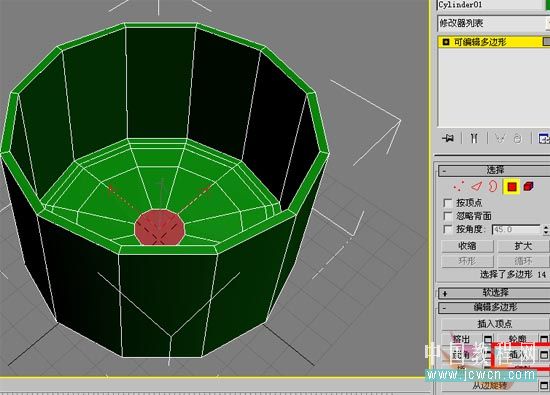
Task: Open 轮廓 (Outline) settings box
Action: 544,339
